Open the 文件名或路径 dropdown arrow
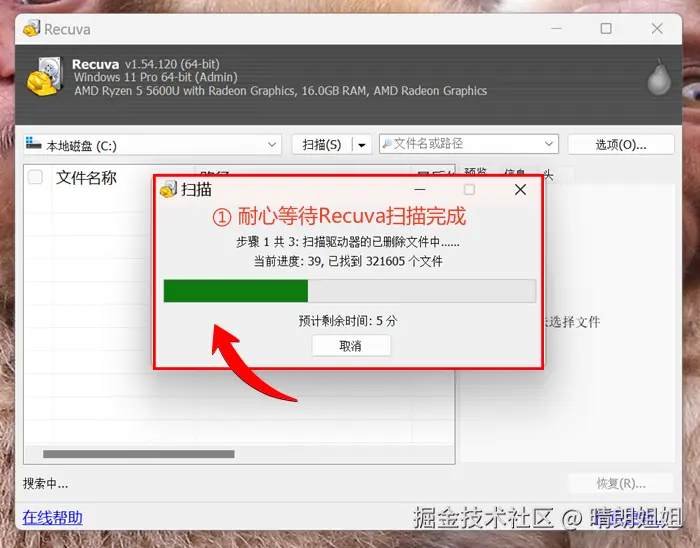 [x=549, y=144]
